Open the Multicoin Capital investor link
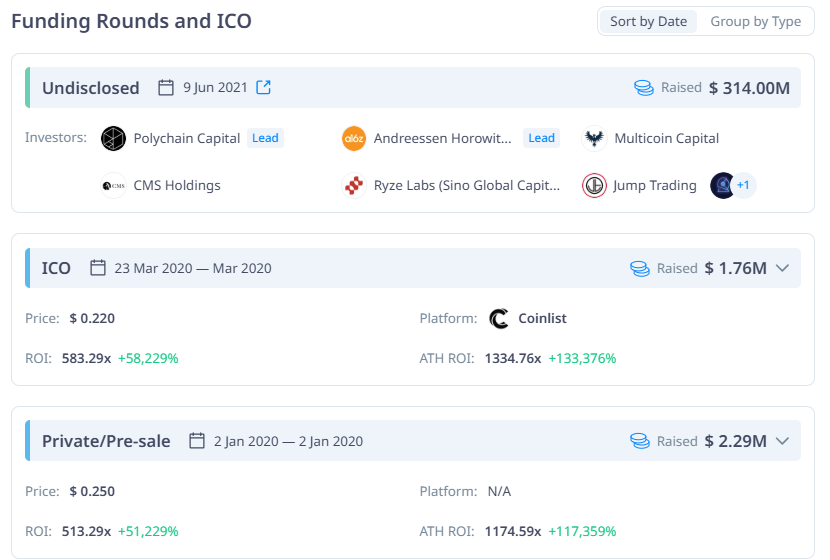The image size is (830, 560). [x=666, y=138]
